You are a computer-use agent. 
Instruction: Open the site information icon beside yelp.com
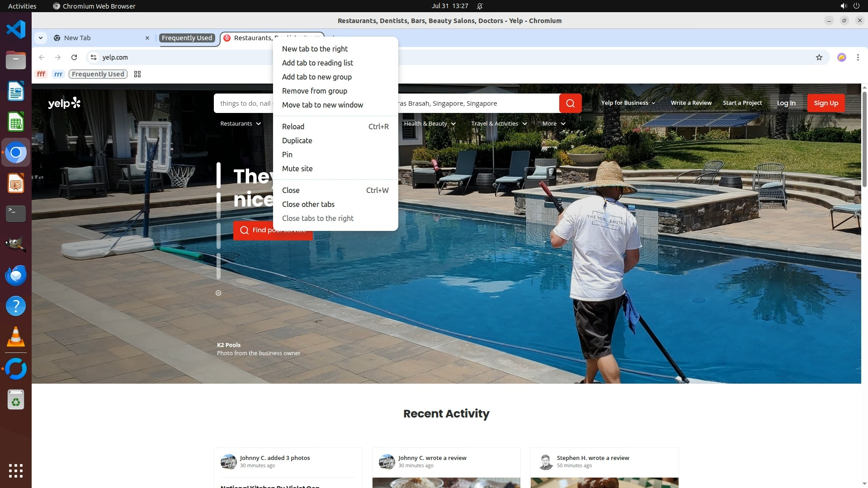[x=94, y=57]
